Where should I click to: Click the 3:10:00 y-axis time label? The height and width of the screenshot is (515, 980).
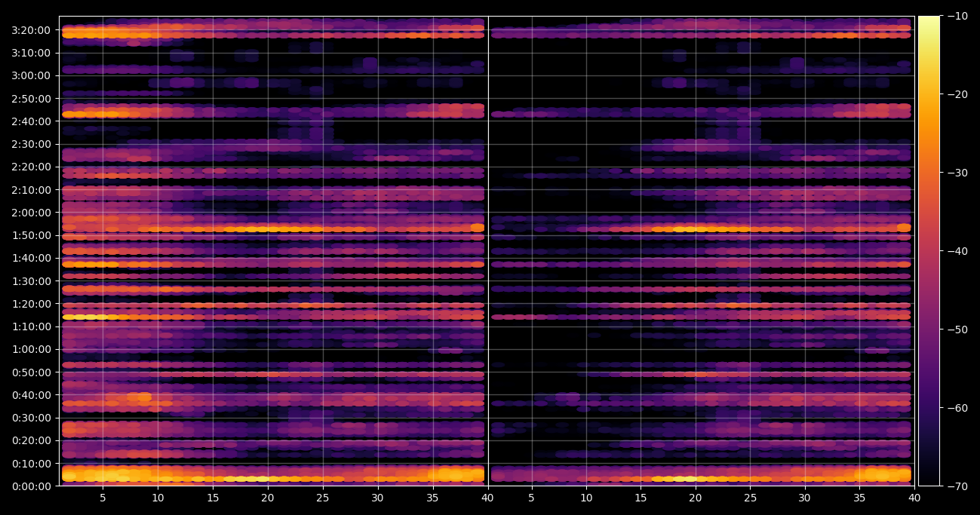pos(32,53)
